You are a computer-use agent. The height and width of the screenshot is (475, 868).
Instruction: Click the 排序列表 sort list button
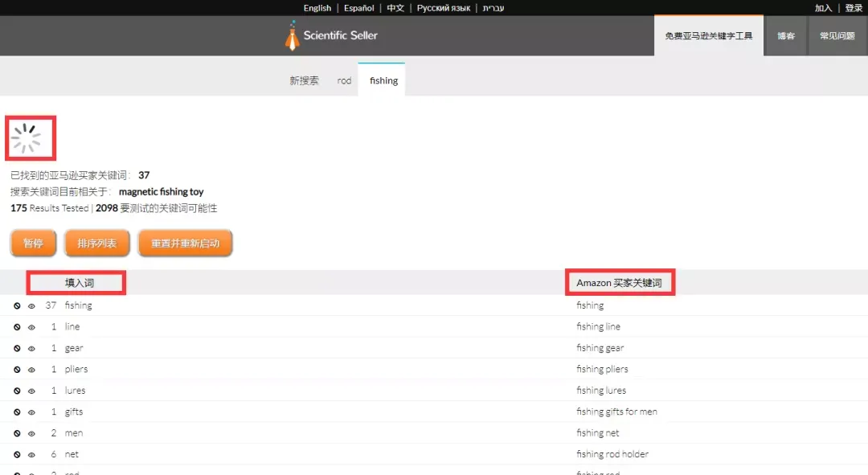[x=97, y=243]
